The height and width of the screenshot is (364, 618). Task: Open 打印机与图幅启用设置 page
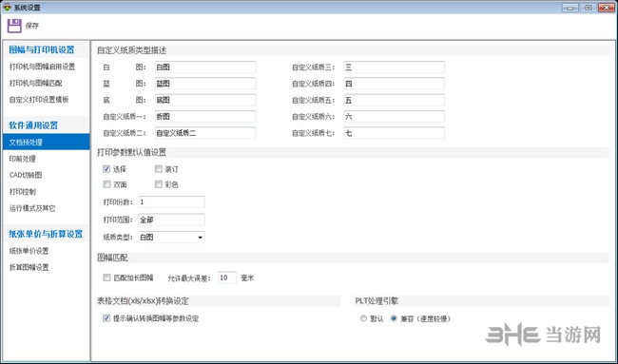42,67
